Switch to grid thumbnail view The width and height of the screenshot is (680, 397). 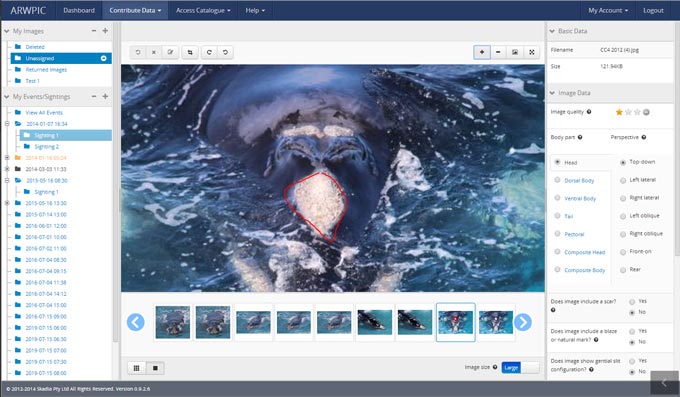[137, 368]
